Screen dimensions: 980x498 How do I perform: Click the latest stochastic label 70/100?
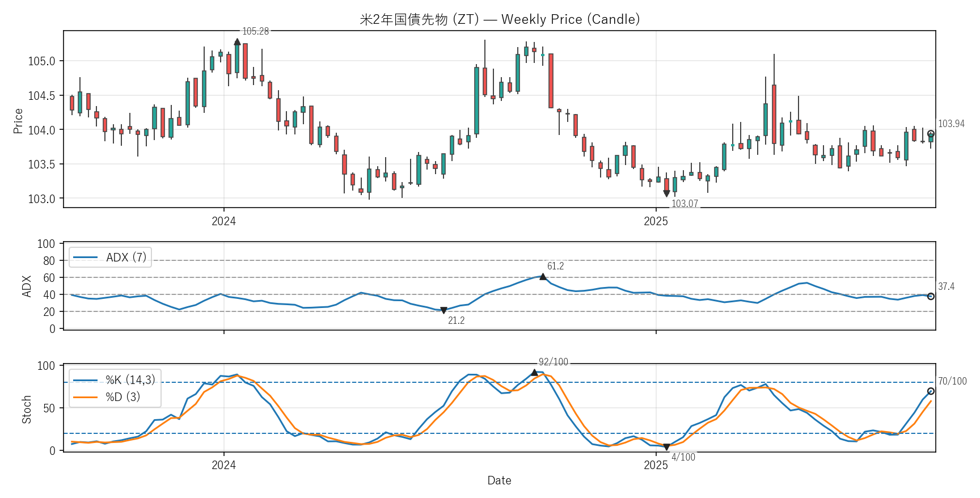[952, 381]
